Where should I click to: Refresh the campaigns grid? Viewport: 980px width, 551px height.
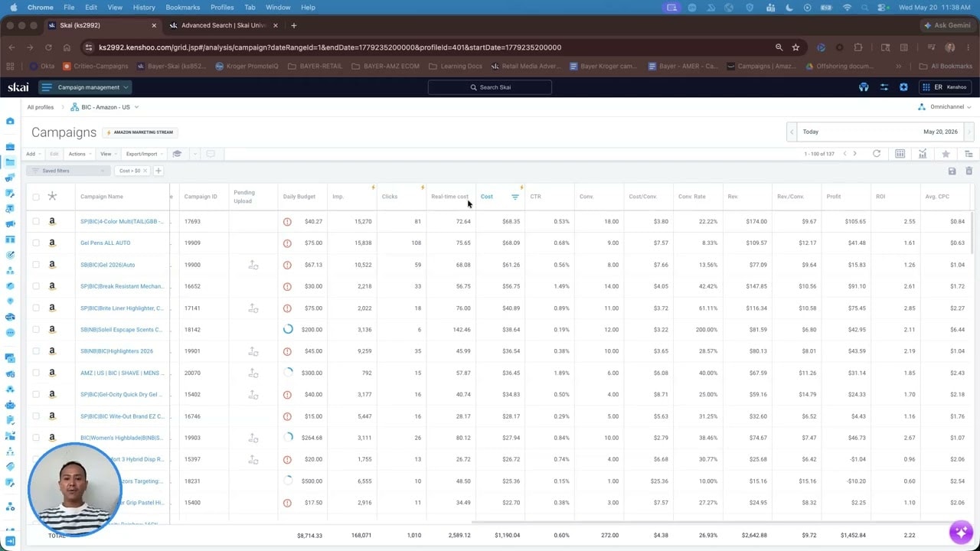877,154
